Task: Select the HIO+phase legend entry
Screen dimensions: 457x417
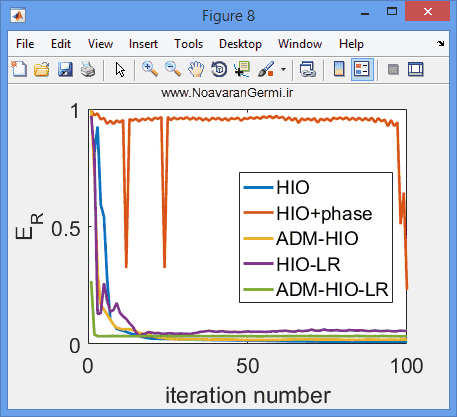Action: click(x=308, y=213)
